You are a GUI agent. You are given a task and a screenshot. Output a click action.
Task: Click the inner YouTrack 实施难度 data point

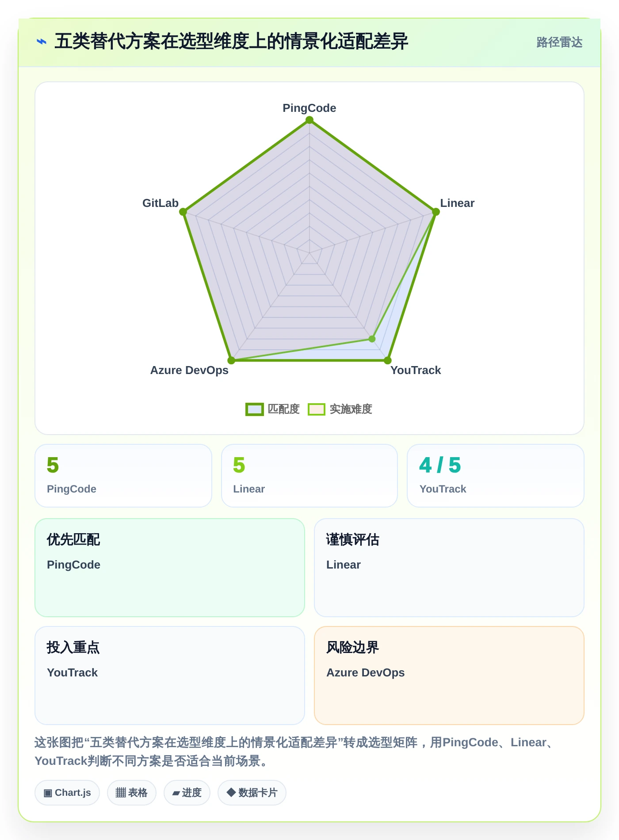(372, 339)
